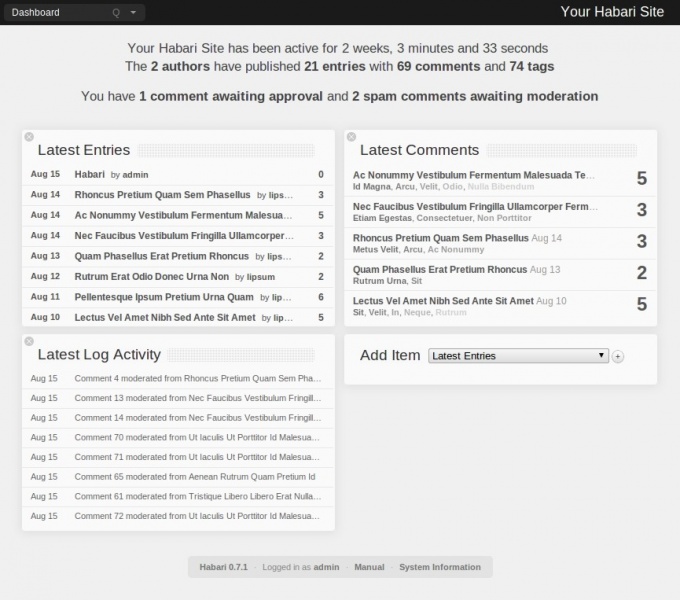Close the Latest Log Activity module
Image resolution: width=680 pixels, height=600 pixels.
(x=29, y=341)
